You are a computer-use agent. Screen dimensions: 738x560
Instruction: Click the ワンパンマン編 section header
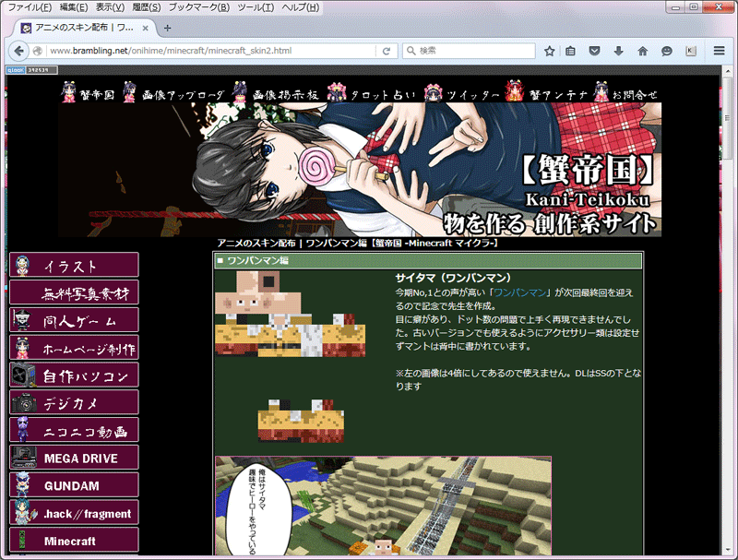click(428, 261)
